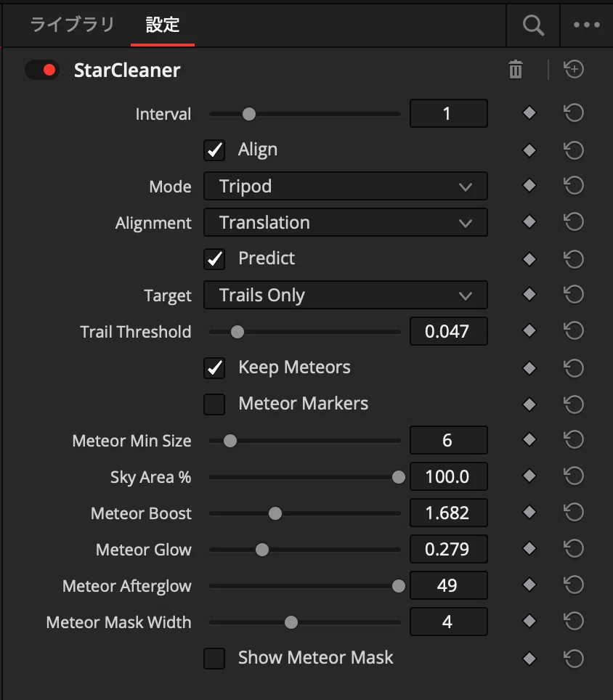Viewport: 613px width, 700px height.
Task: Enable the Show Meteor Mask checkbox
Action: [x=214, y=659]
